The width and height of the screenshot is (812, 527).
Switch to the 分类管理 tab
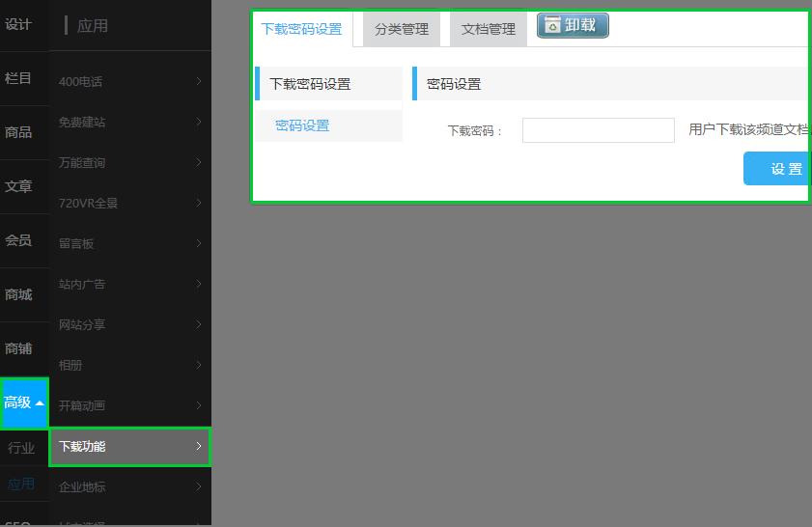[402, 30]
